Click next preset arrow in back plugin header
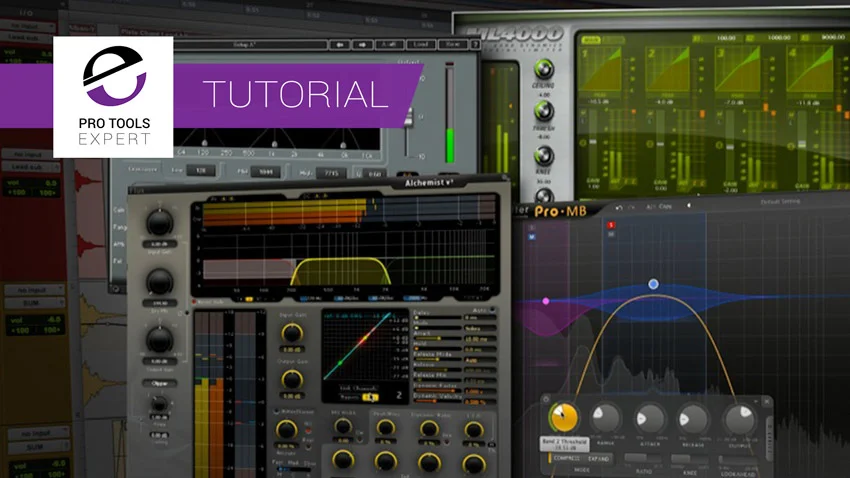The image size is (850, 478). point(362,44)
